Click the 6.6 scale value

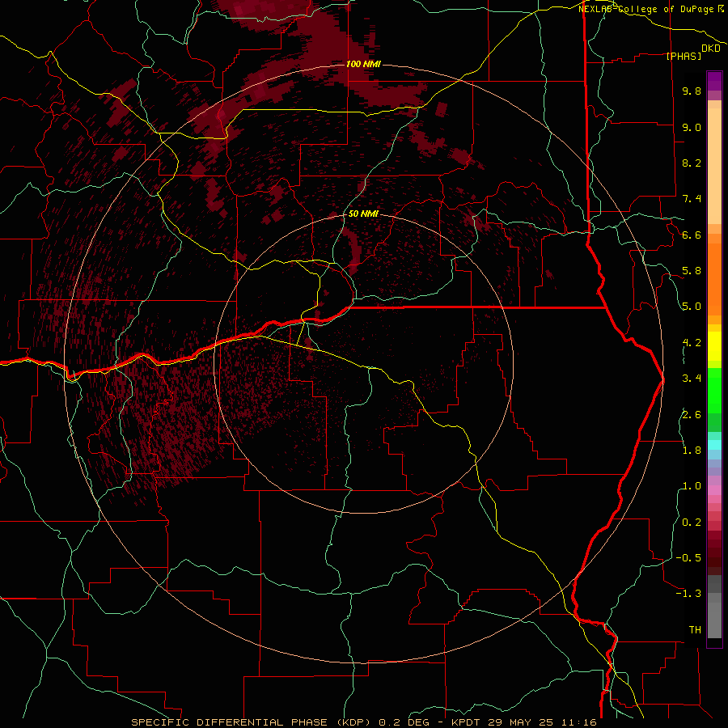[692, 235]
